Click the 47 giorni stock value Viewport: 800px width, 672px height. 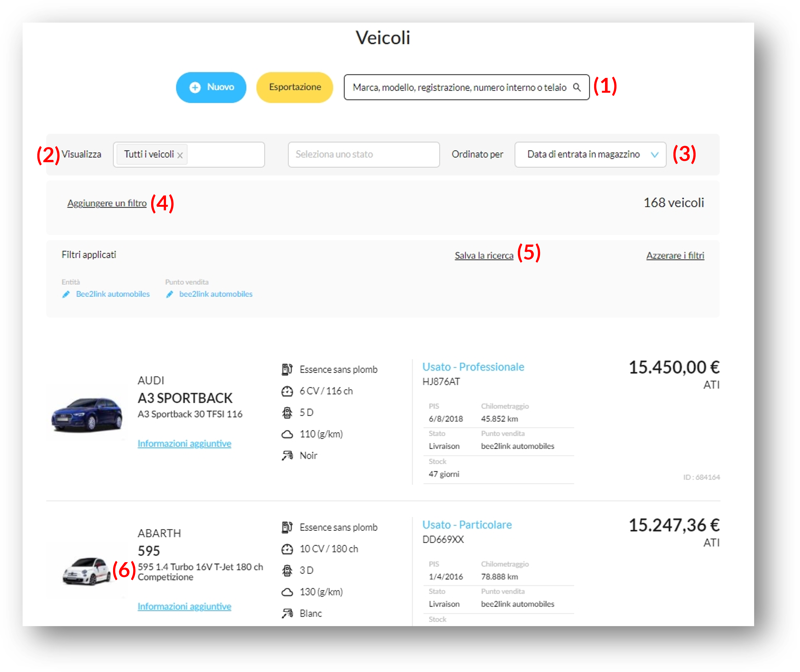coord(444,474)
